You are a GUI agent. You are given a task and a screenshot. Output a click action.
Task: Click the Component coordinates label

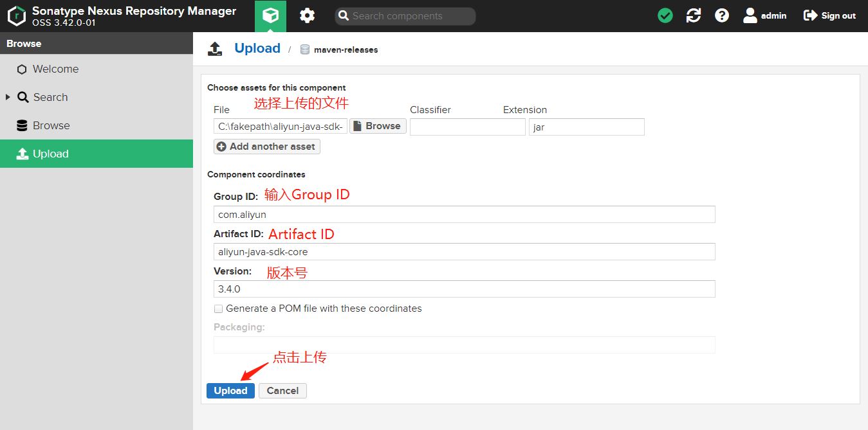(256, 174)
